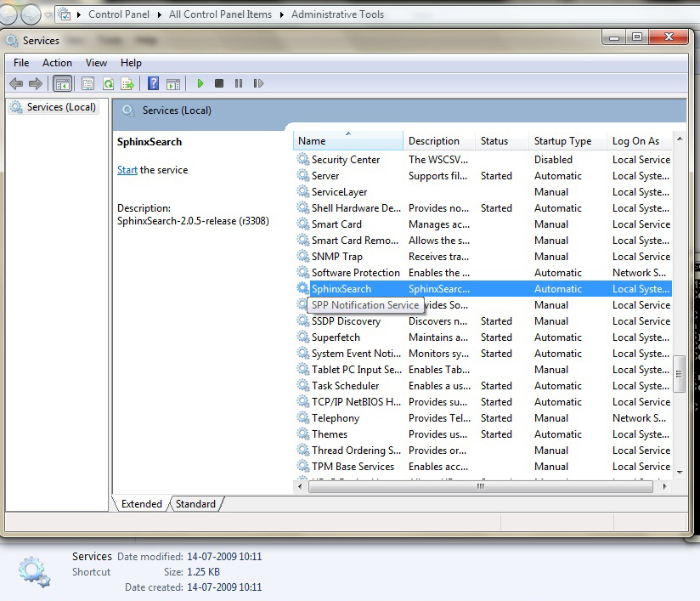Sort by the Name column header
The image size is (700, 601).
(x=348, y=141)
